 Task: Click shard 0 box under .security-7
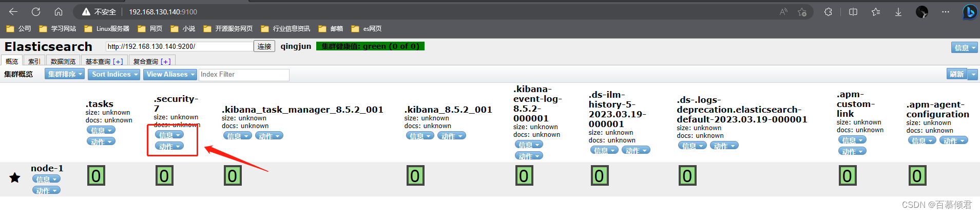point(164,176)
